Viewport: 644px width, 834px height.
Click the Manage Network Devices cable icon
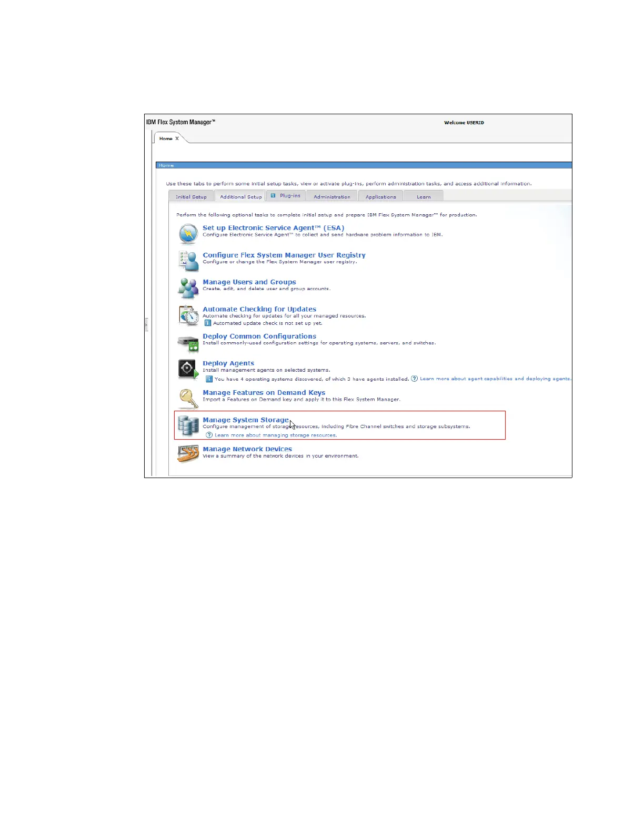coord(188,453)
